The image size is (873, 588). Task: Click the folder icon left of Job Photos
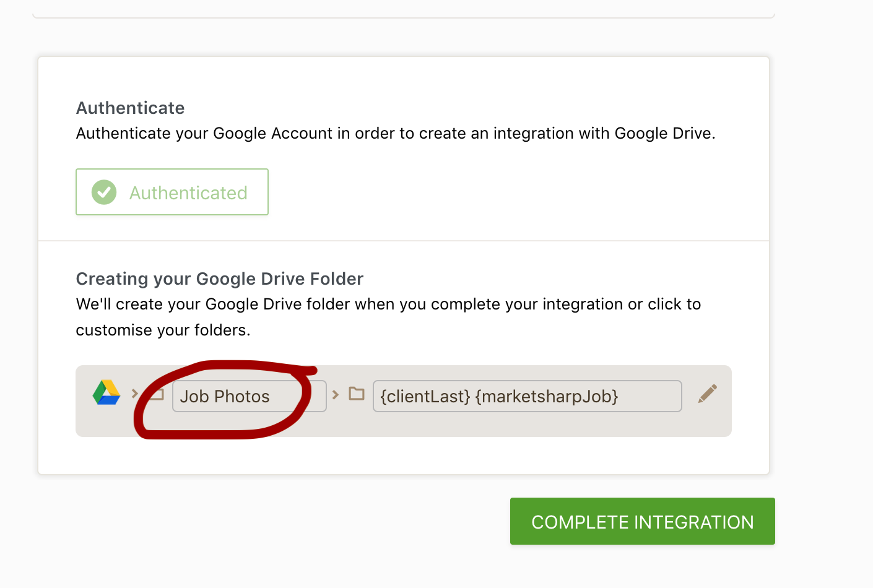tap(157, 394)
